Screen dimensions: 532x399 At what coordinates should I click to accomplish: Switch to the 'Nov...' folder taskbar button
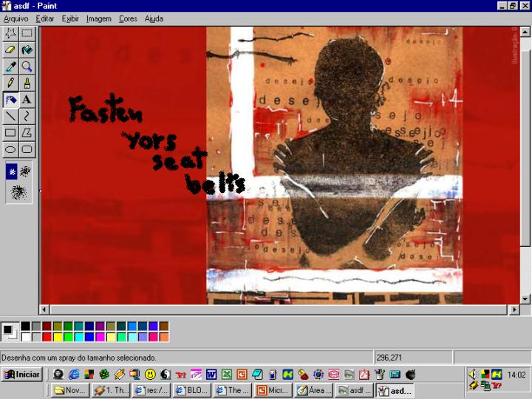click(x=70, y=391)
